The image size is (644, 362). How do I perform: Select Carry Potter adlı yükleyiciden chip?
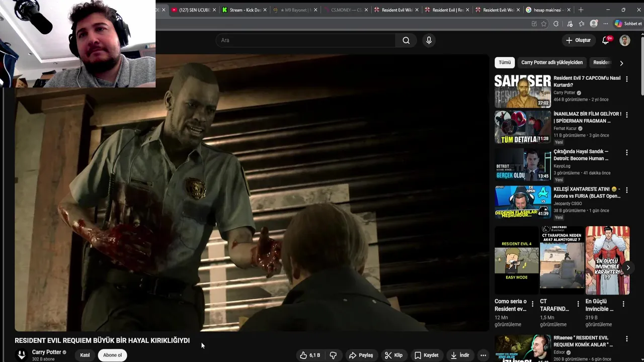point(552,62)
